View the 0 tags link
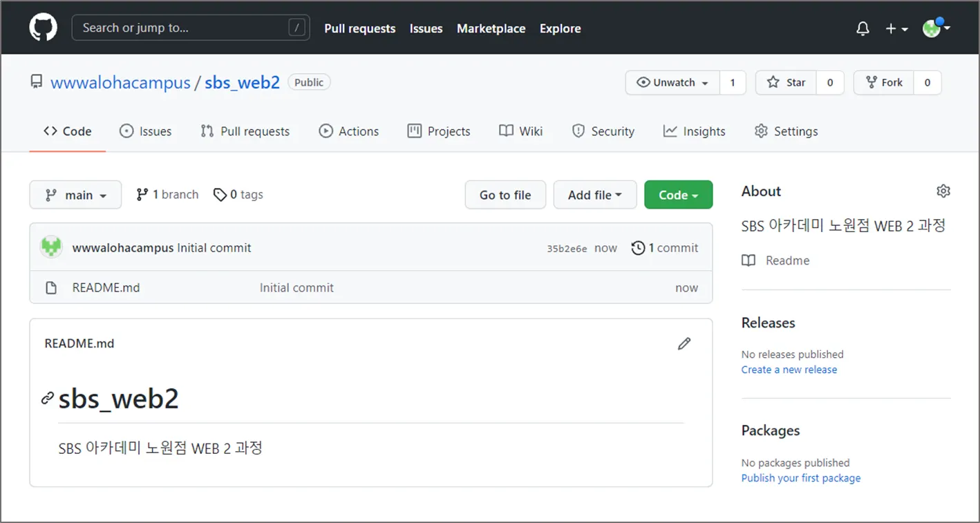This screenshot has height=523, width=980. point(238,195)
